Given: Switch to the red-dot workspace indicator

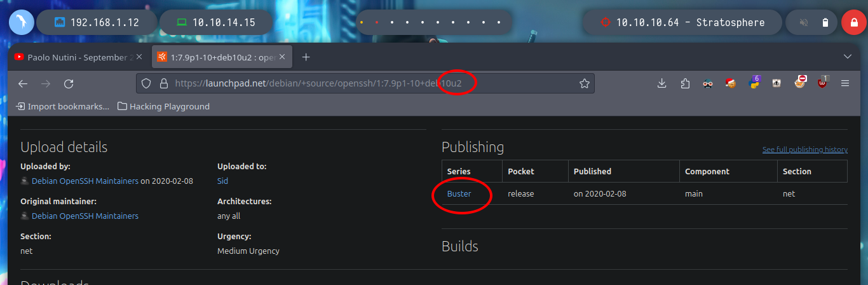Looking at the screenshot, I should click(x=377, y=22).
